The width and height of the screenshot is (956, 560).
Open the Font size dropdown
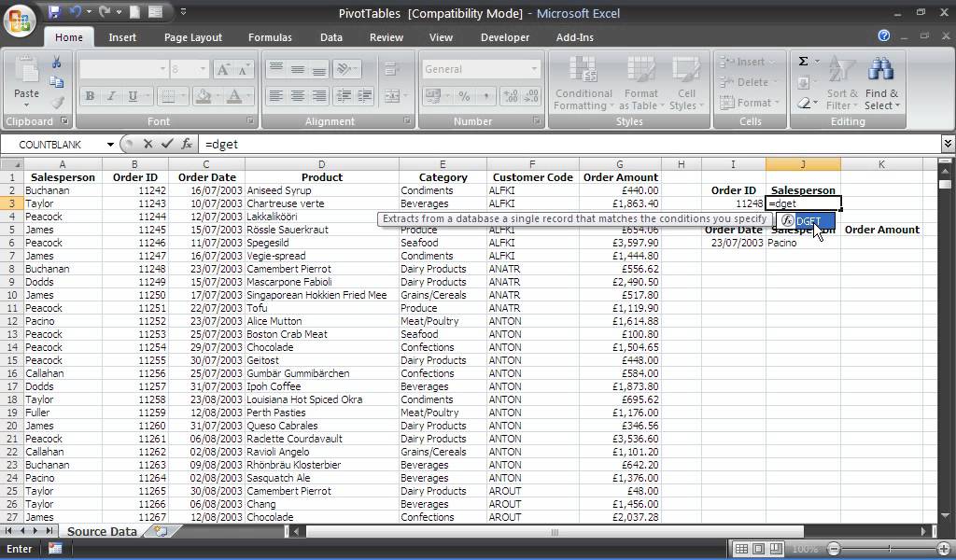point(203,69)
